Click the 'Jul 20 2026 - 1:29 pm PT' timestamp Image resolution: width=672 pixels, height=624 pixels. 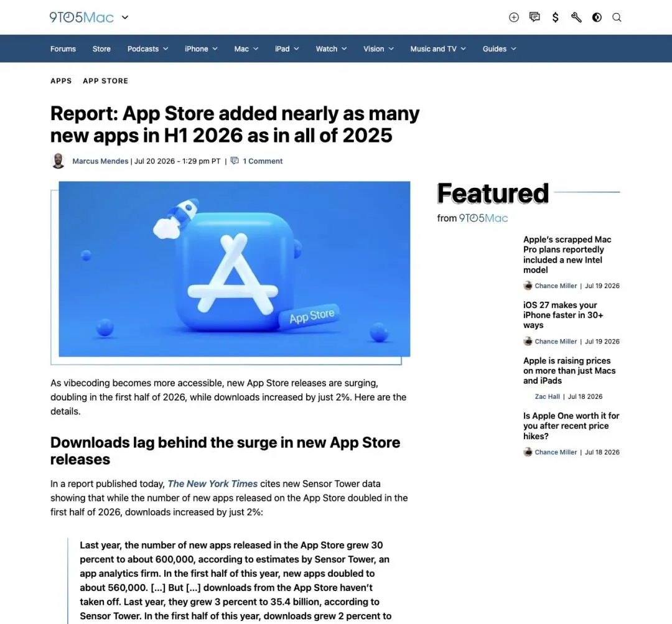tap(177, 161)
